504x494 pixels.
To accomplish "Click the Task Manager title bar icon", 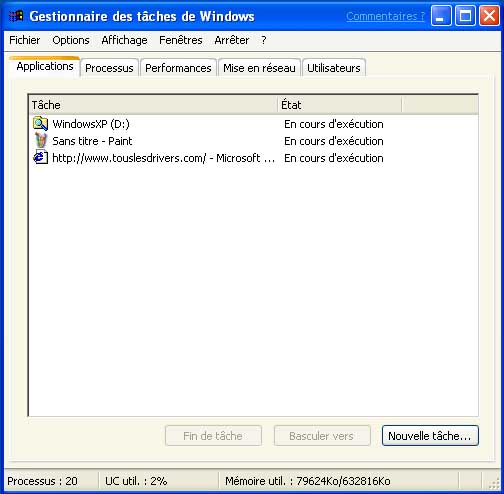I will click(x=16, y=16).
